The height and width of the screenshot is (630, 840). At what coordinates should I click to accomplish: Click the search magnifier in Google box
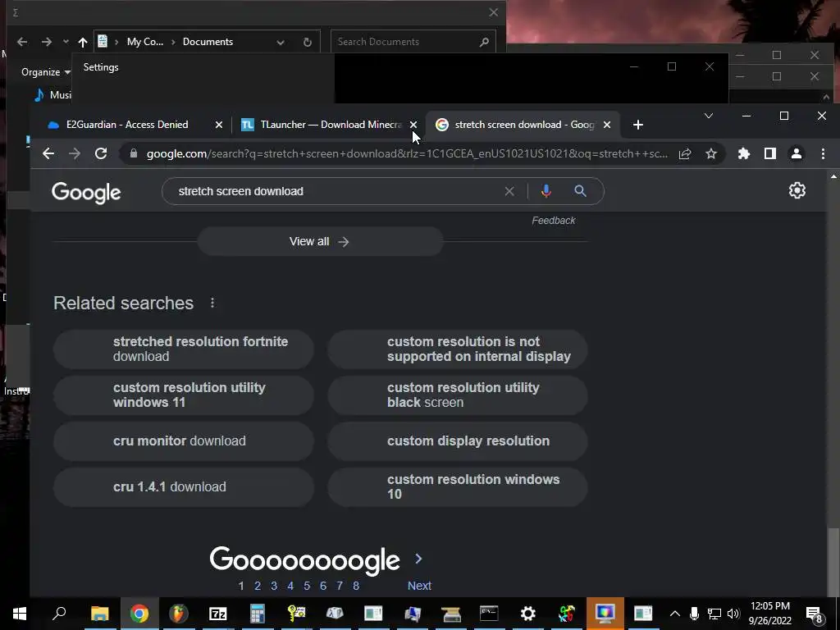pyautogui.click(x=580, y=191)
